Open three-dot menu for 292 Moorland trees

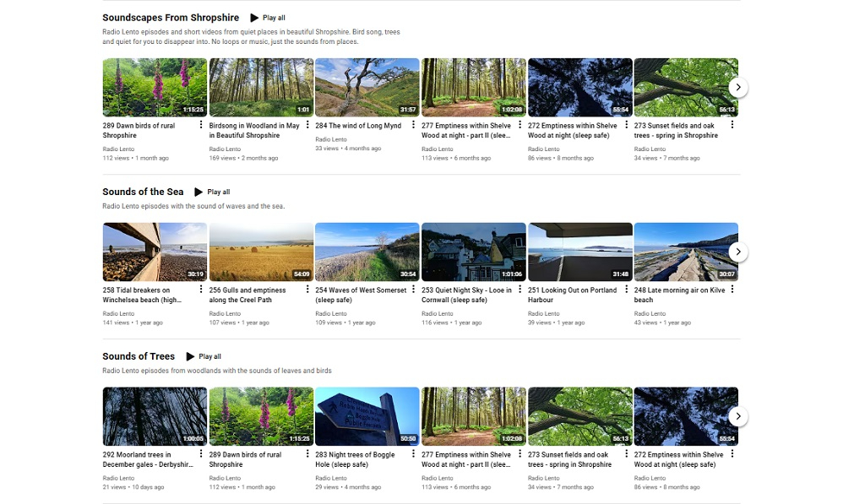201,454
